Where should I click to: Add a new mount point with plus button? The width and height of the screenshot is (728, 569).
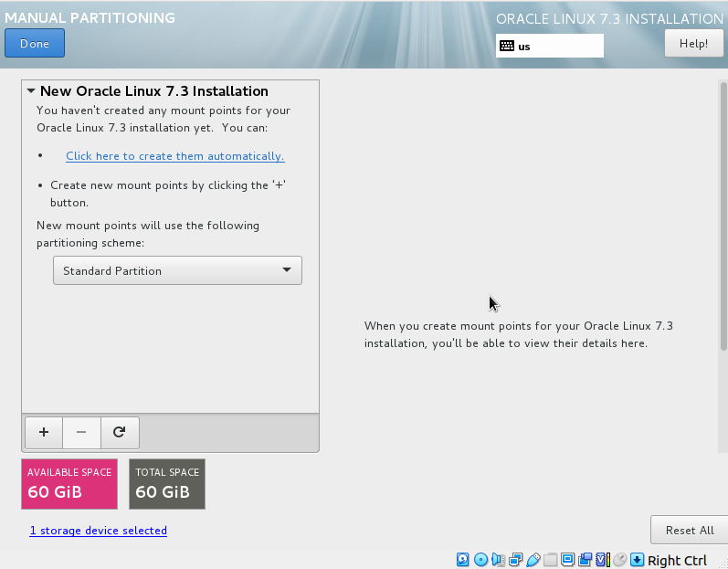point(44,433)
